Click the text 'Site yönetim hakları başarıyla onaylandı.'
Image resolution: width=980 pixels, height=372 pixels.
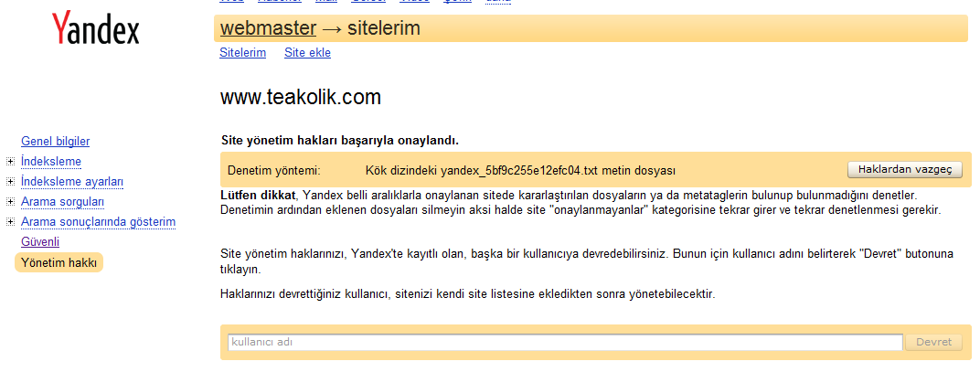[x=340, y=141]
